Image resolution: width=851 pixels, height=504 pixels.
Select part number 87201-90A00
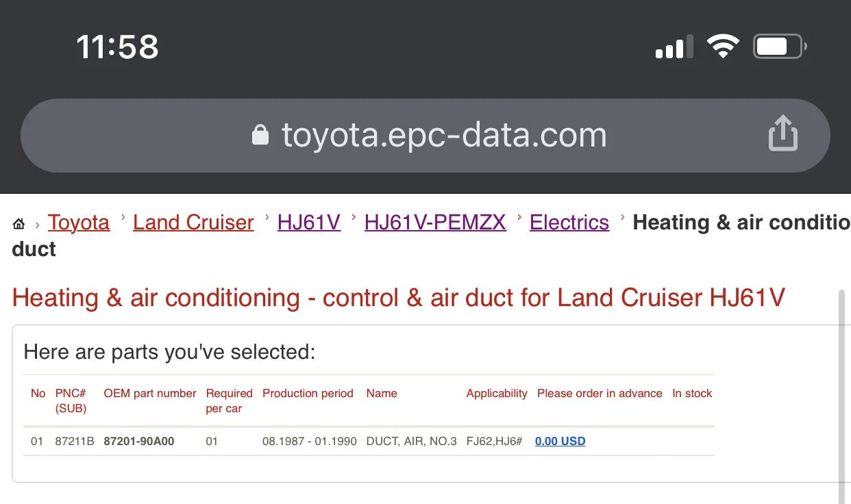(139, 441)
